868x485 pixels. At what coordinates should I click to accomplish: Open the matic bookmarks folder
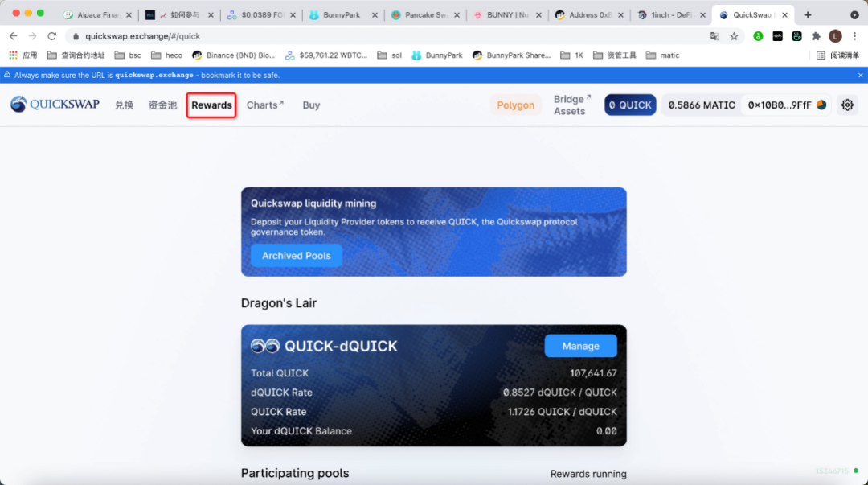pos(662,55)
